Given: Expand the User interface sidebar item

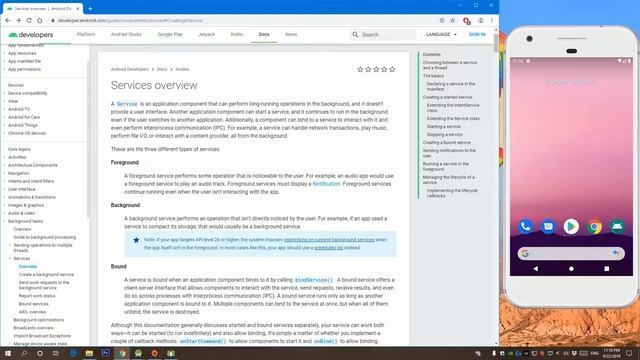Looking at the screenshot, I should tap(5, 189).
